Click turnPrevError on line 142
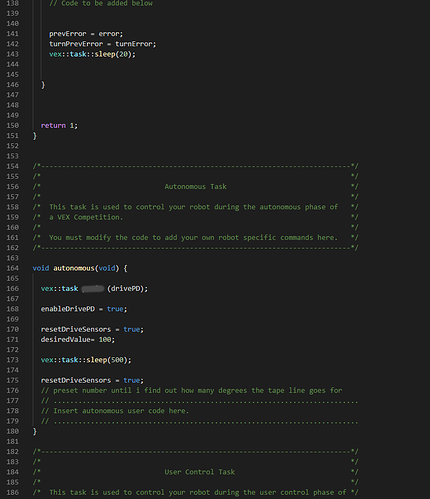The height and width of the screenshot is (499, 430). pos(76,44)
